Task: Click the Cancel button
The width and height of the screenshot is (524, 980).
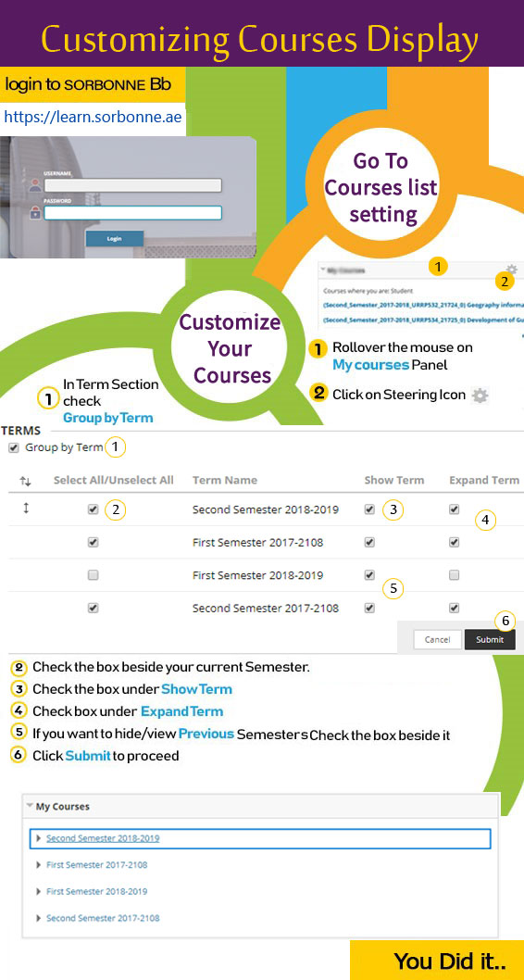Action: pyautogui.click(x=437, y=639)
